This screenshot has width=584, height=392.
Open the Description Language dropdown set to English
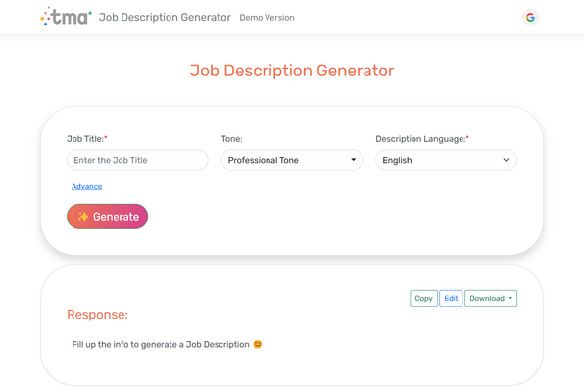(446, 160)
